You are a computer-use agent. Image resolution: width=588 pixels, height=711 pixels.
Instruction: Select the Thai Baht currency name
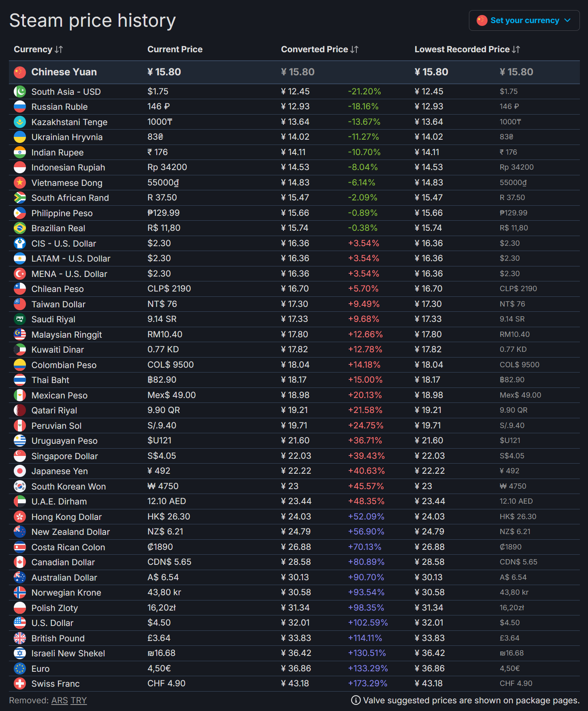pyautogui.click(x=50, y=380)
